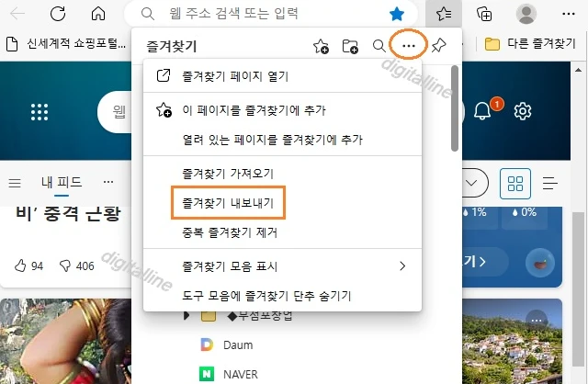Open the town landscape photo card

[x=513, y=341]
